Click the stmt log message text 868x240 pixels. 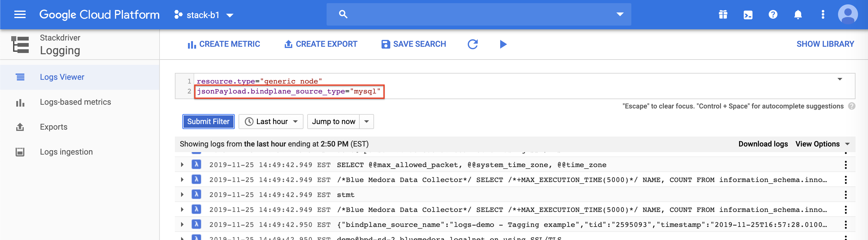click(346, 194)
